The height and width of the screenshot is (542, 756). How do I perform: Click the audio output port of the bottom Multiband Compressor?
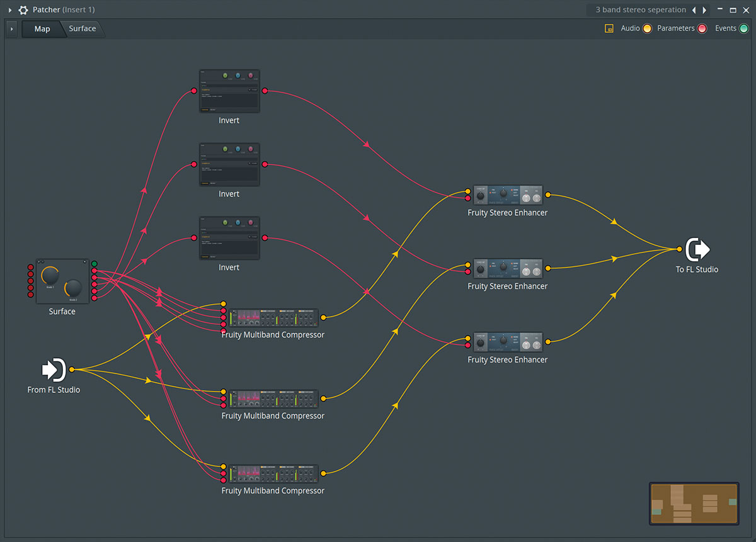click(323, 473)
